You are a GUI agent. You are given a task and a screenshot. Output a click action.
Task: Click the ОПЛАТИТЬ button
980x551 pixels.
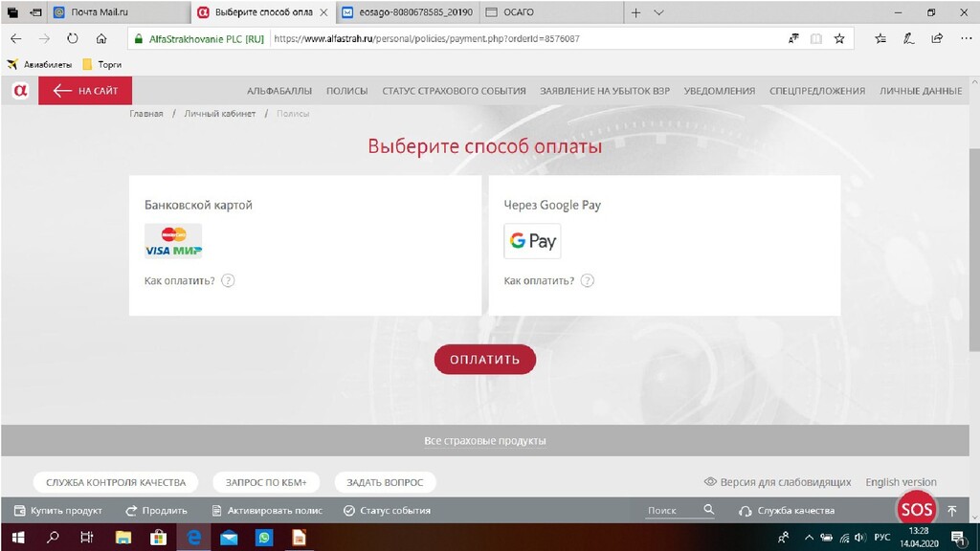485,360
